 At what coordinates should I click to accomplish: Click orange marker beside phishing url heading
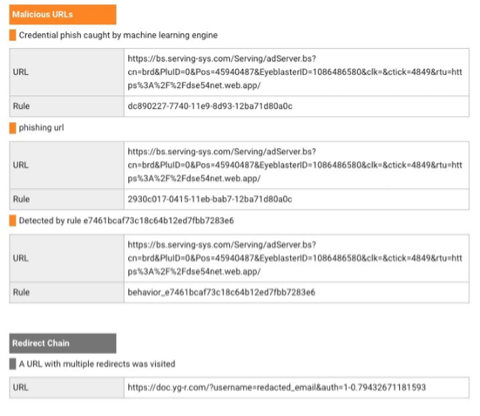pyautogui.click(x=13, y=128)
